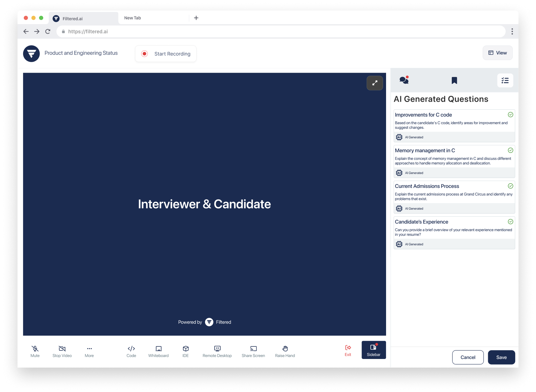Toggle checkmark on Memory management in C
536x392 pixels.
tap(510, 150)
